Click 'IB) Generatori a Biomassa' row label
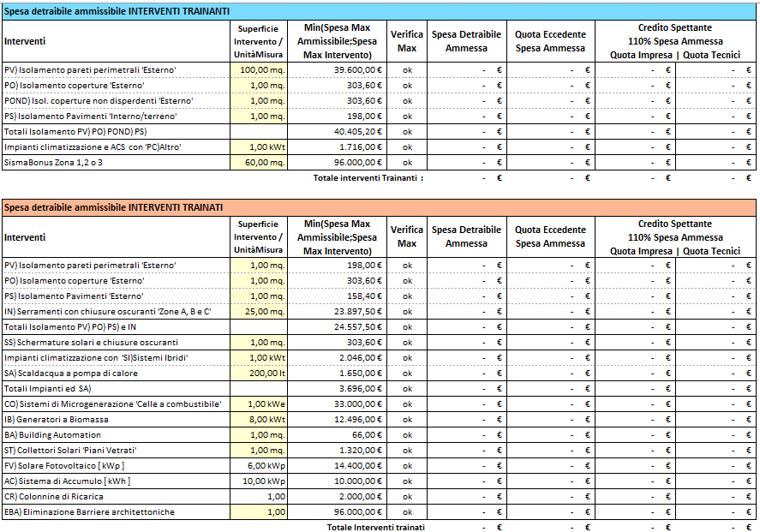This screenshot has height=532, width=760. [57, 420]
